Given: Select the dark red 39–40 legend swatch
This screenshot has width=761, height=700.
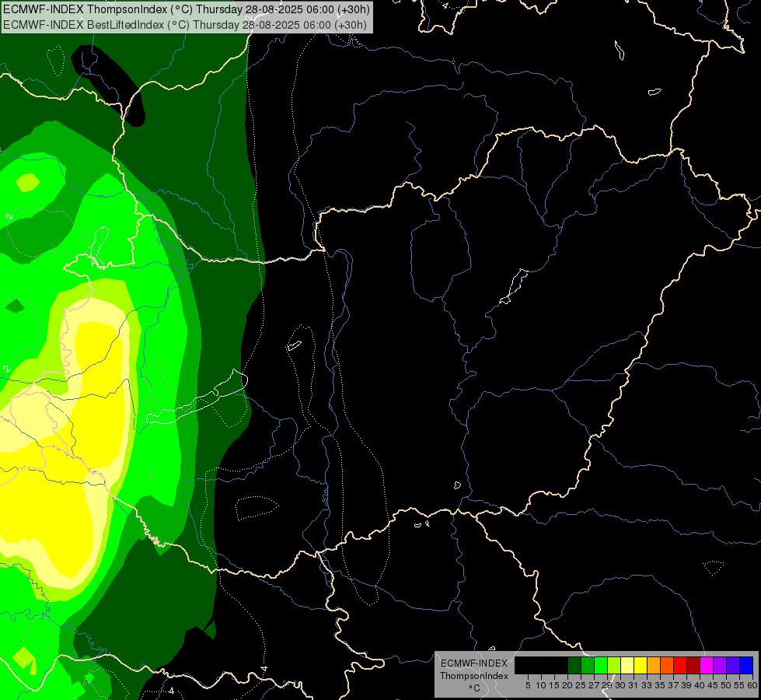Looking at the screenshot, I should (x=693, y=665).
